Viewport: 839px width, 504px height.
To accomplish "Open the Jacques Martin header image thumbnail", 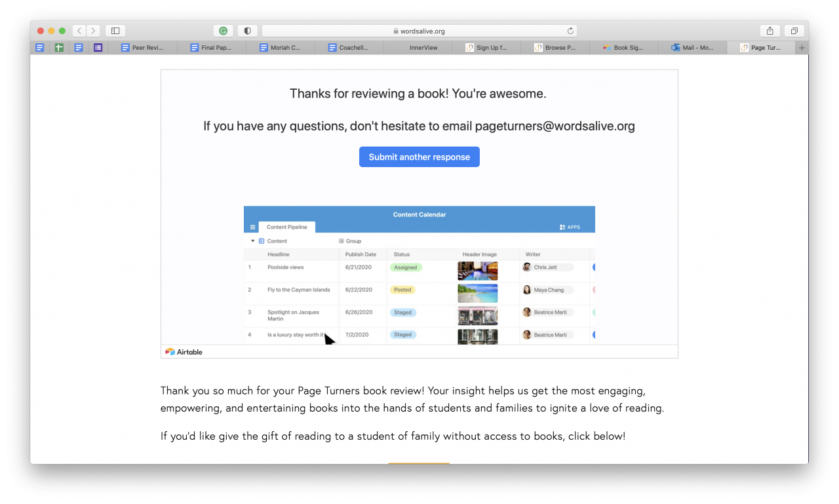I will pos(478,315).
